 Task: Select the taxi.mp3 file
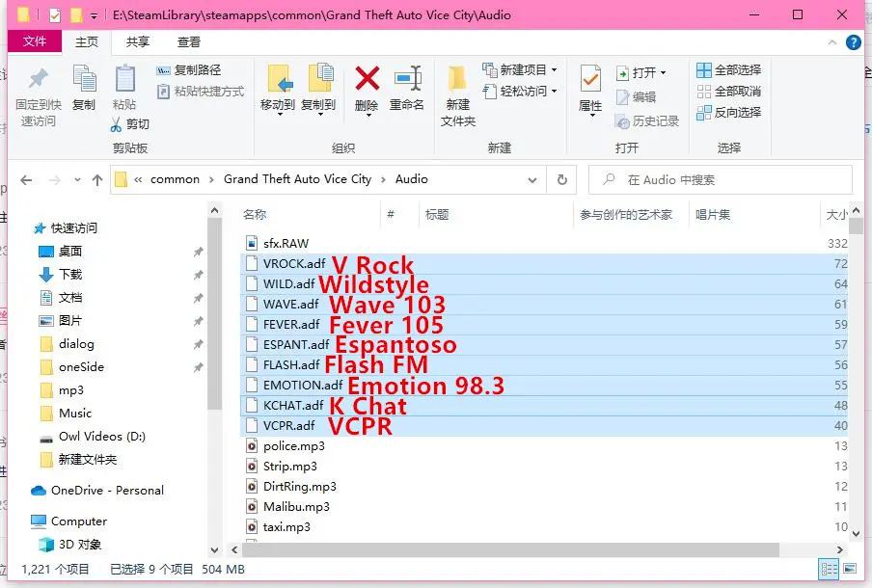(x=286, y=526)
